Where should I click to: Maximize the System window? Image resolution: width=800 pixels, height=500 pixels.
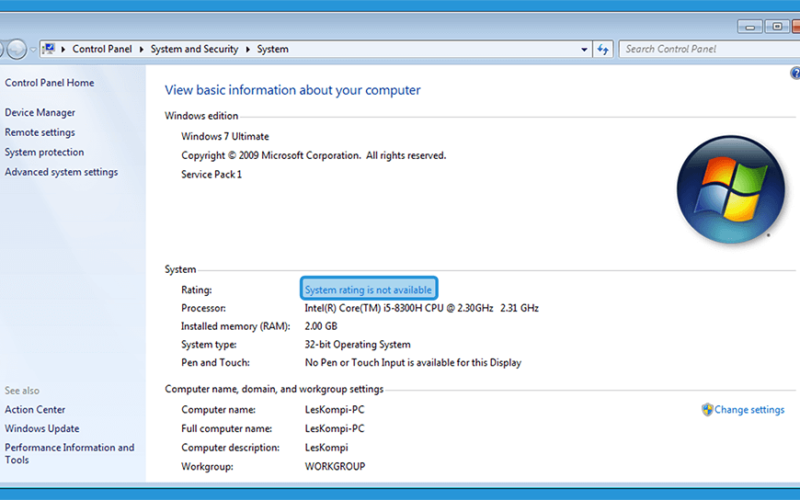pyautogui.click(x=777, y=27)
